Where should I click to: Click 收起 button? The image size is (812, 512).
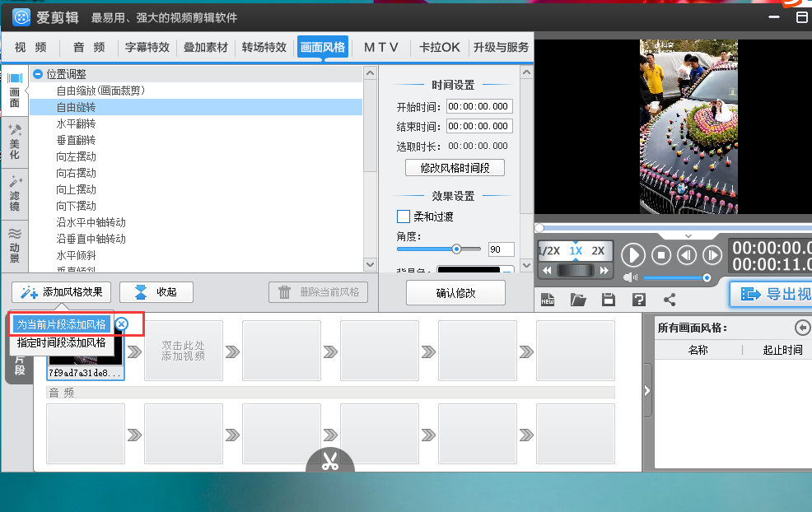156,292
